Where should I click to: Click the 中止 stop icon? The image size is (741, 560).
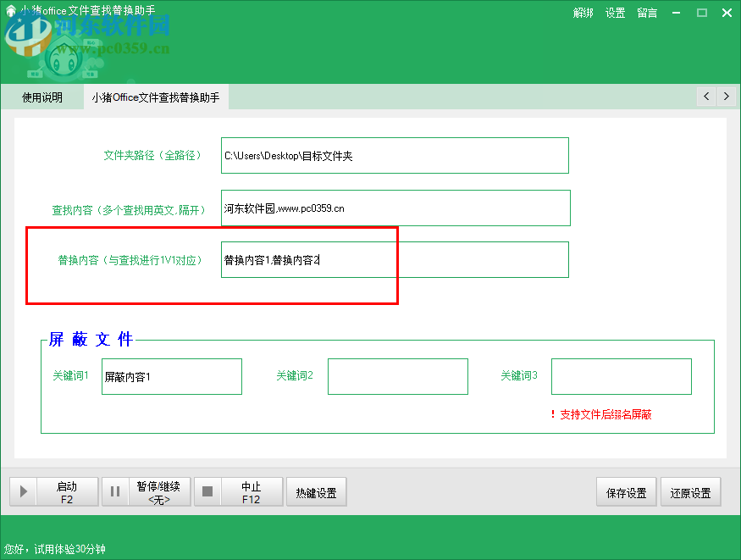click(x=207, y=491)
